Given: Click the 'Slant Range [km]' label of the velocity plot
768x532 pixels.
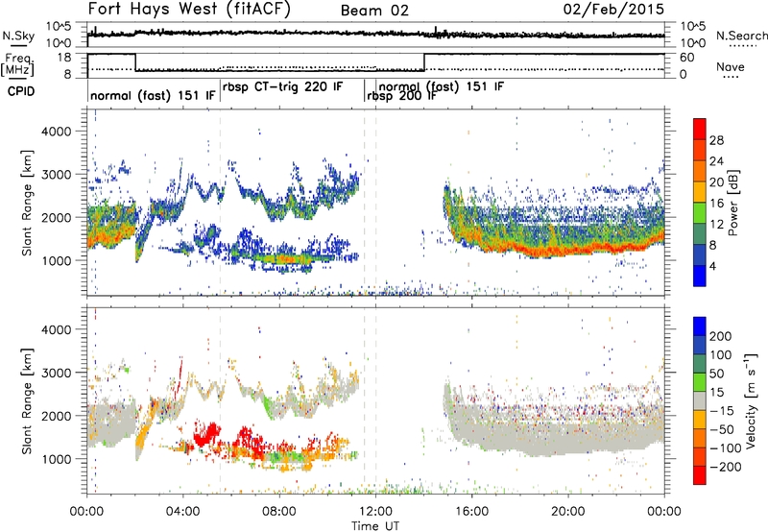Looking at the screenshot, I should [28, 400].
